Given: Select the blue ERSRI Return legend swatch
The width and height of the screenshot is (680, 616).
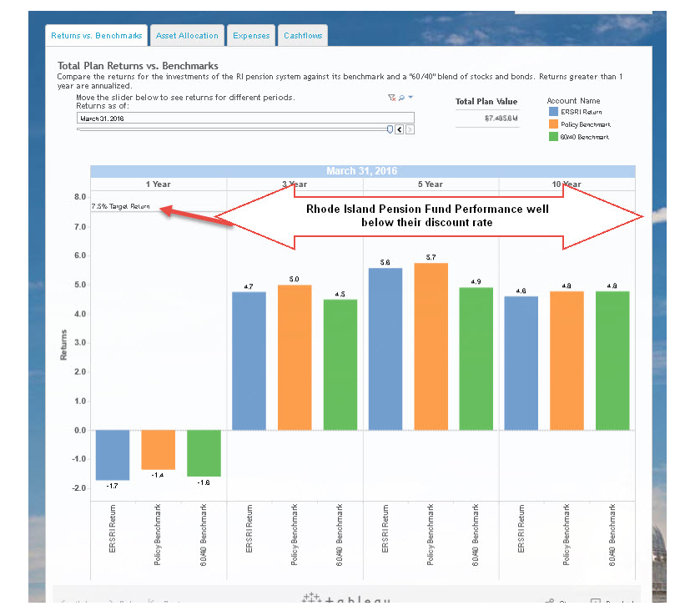Looking at the screenshot, I should tap(553, 112).
